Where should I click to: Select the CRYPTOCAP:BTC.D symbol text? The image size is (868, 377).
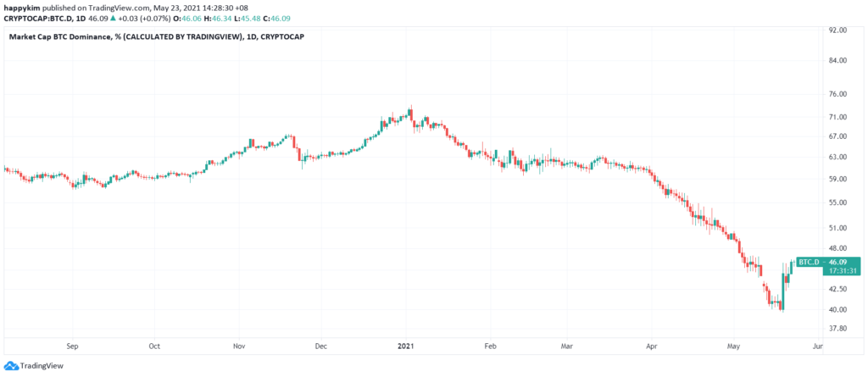tap(36, 17)
